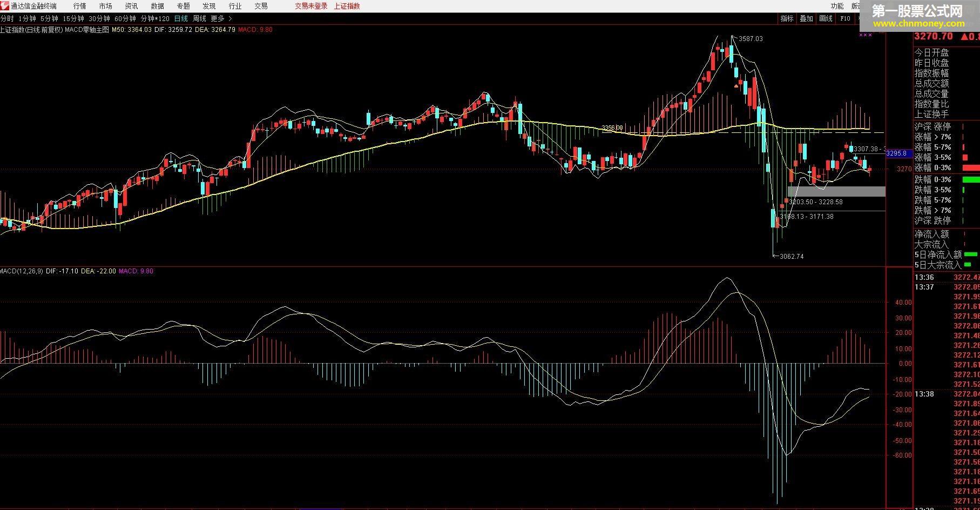Screen dimensions: 980x510
Task: Switch to the 分时 period tab
Action: 7,18
